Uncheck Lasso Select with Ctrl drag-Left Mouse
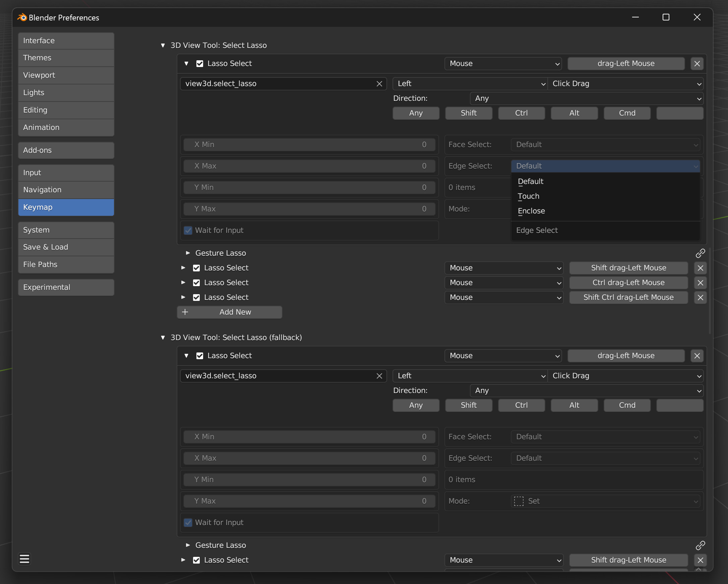The height and width of the screenshot is (584, 728). [x=196, y=283]
